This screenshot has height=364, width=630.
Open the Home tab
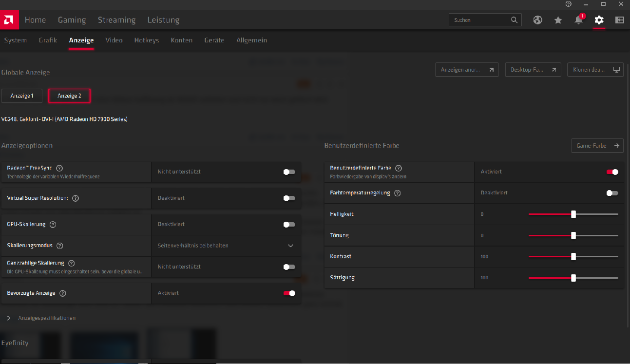point(35,20)
